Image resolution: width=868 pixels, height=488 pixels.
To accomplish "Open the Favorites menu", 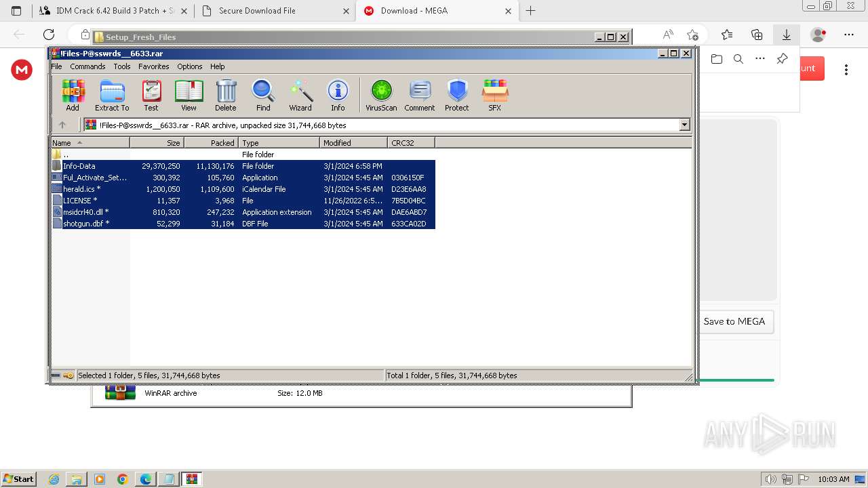I will [154, 66].
